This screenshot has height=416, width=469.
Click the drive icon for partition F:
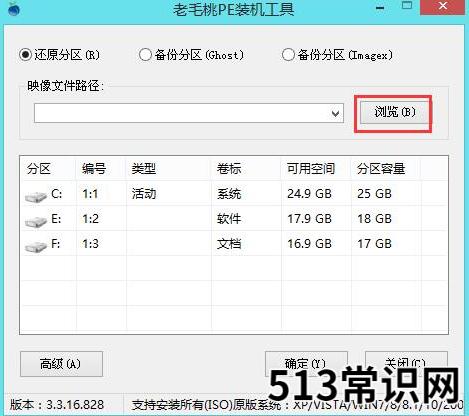[36, 247]
